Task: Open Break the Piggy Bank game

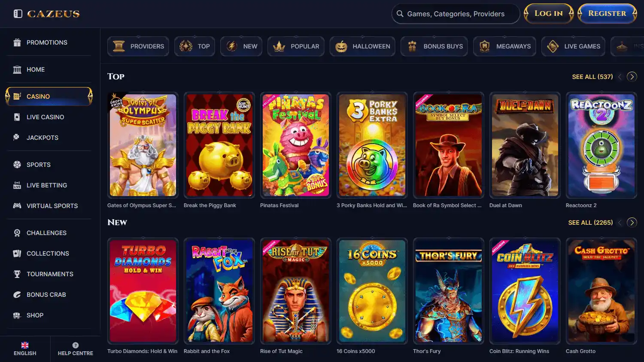Action: (x=219, y=145)
